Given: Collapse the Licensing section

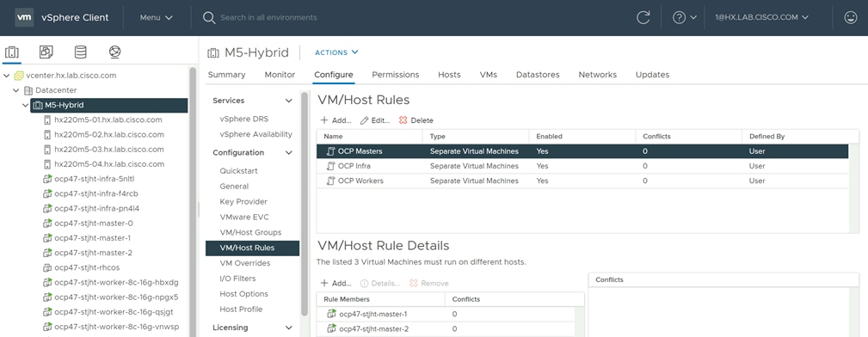Looking at the screenshot, I should tap(288, 328).
